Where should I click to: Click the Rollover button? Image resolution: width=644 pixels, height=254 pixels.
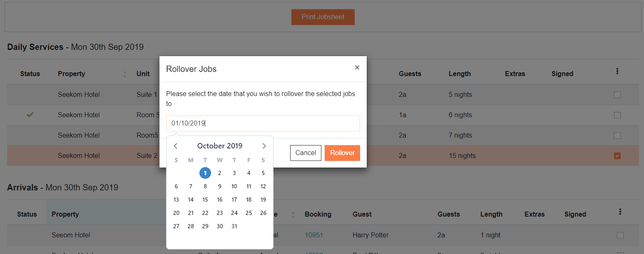click(342, 153)
